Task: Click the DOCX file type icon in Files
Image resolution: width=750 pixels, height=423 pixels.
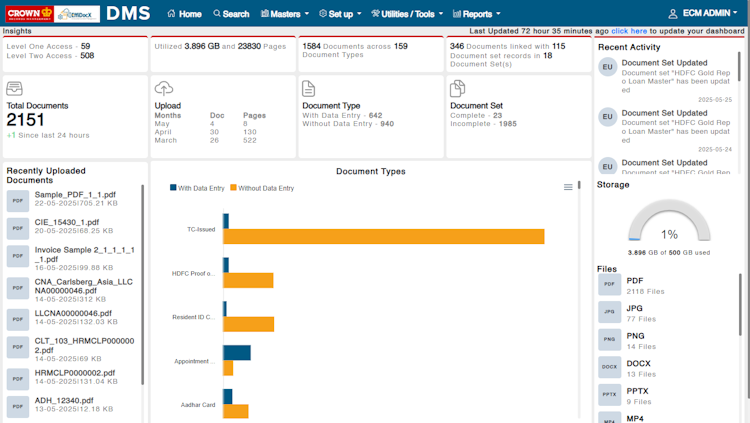Action: 609,367
